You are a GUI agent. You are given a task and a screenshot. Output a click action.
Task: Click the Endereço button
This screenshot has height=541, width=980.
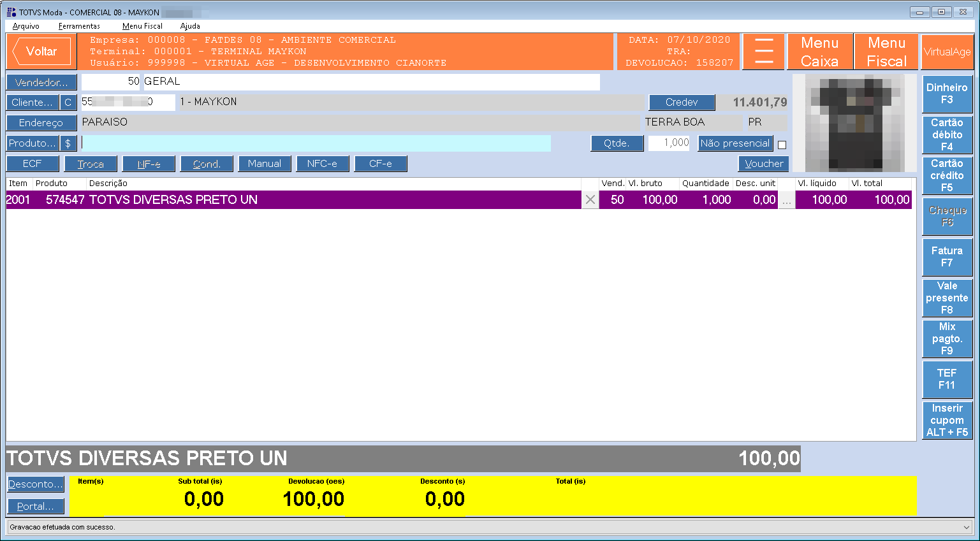pos(41,123)
